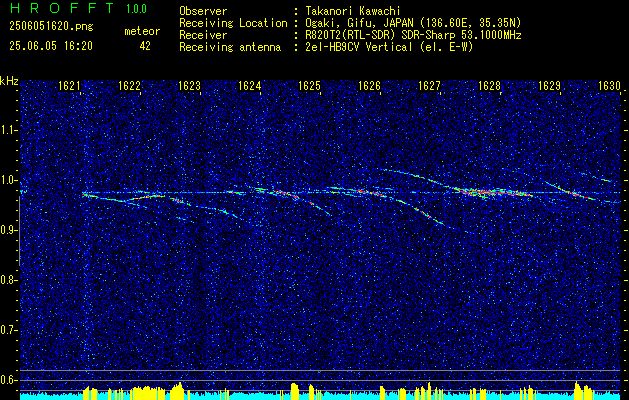This screenshot has width=629, height=400.
Task: Click observer name Takanori Kawachi
Action: point(352,11)
